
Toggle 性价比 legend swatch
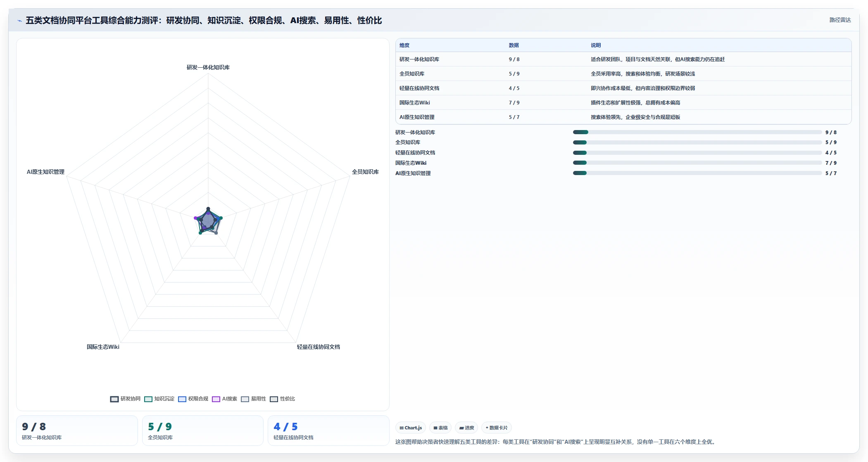(x=274, y=399)
